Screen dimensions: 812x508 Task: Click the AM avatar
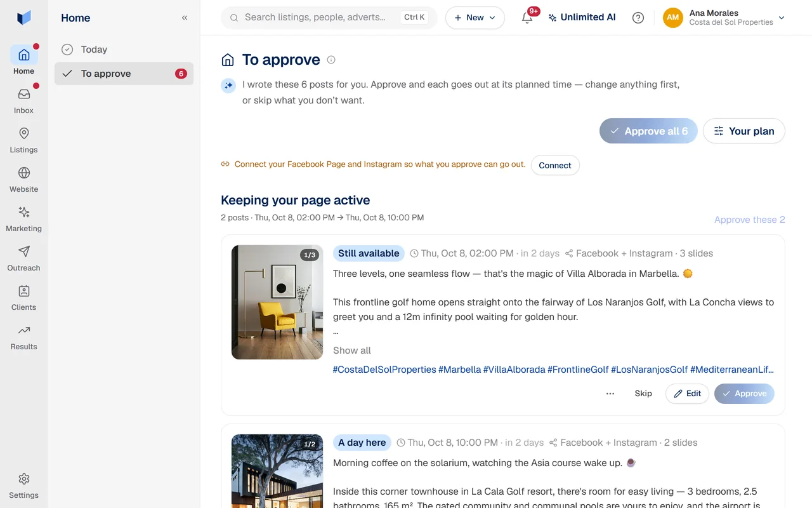[x=673, y=18]
